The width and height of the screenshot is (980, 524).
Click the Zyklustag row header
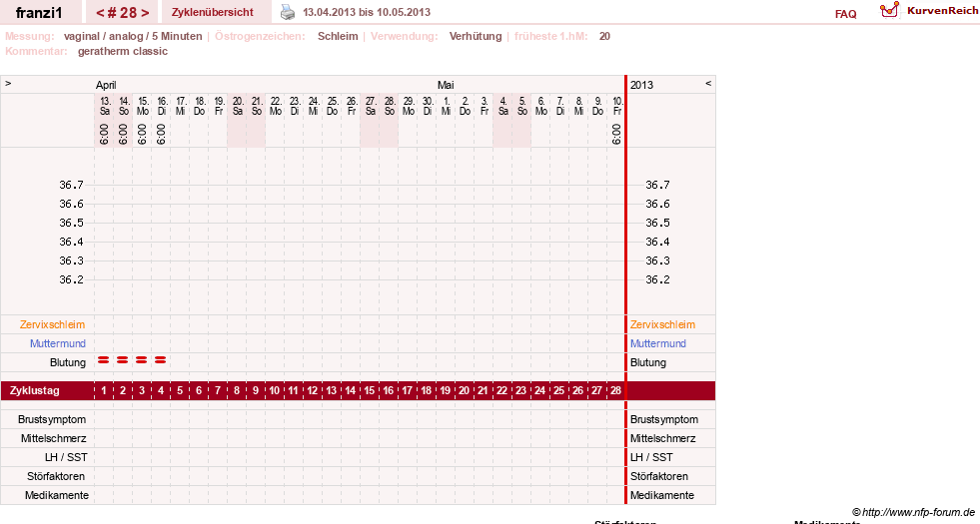(34, 391)
